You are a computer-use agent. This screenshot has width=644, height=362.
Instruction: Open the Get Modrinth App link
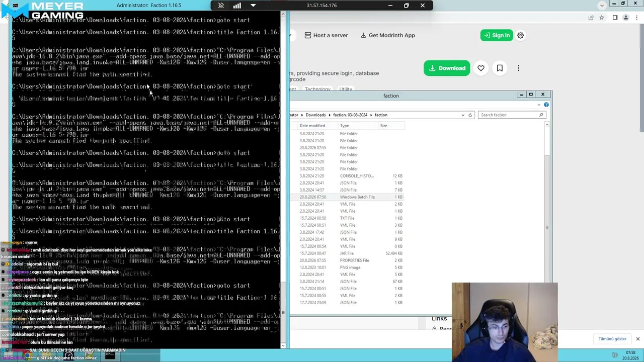click(x=388, y=35)
